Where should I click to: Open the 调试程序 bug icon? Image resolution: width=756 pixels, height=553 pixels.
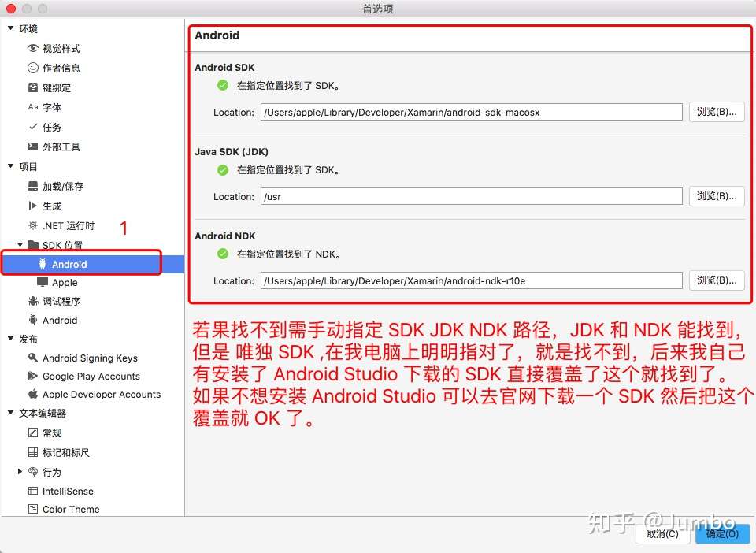(33, 301)
